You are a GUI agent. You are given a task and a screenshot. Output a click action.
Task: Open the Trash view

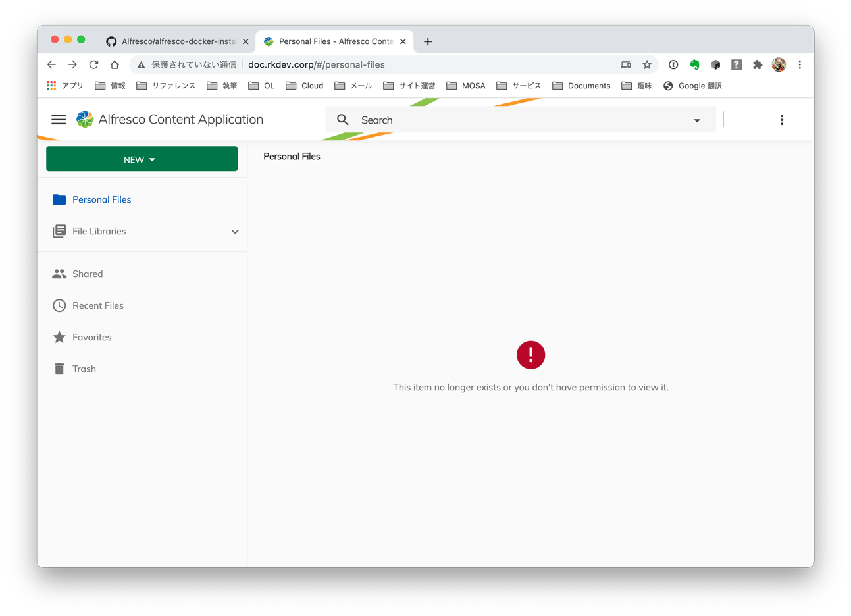[x=84, y=369]
